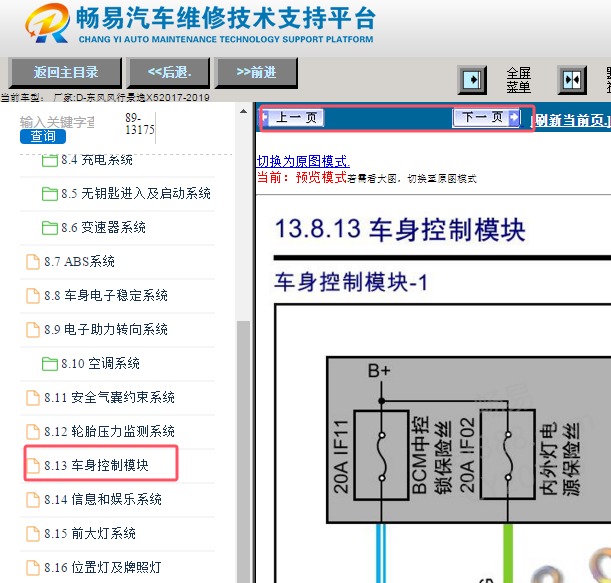The width and height of the screenshot is (611, 583).
Task: Open the previous page with 上一页
Action: click(293, 117)
